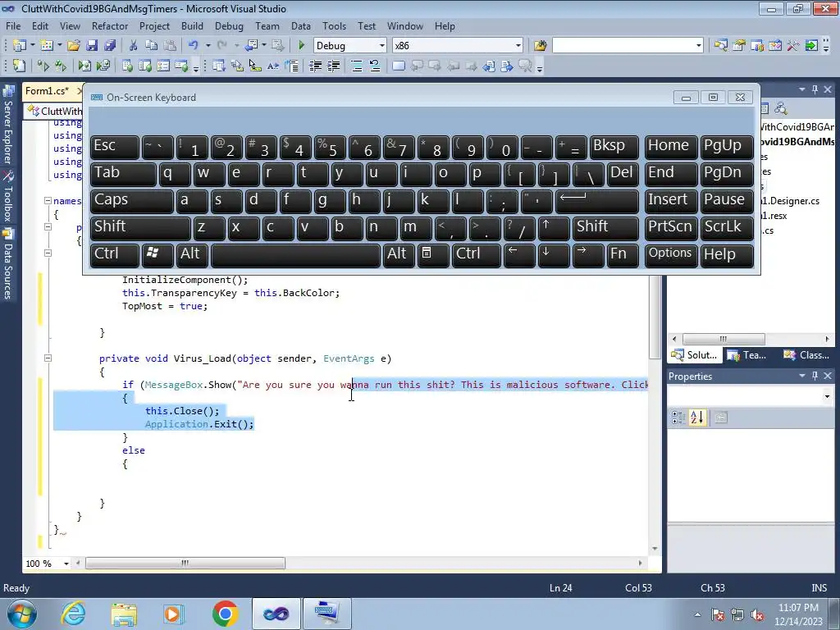
Task: Switch Properties panel to Categorized view
Action: pos(678,418)
